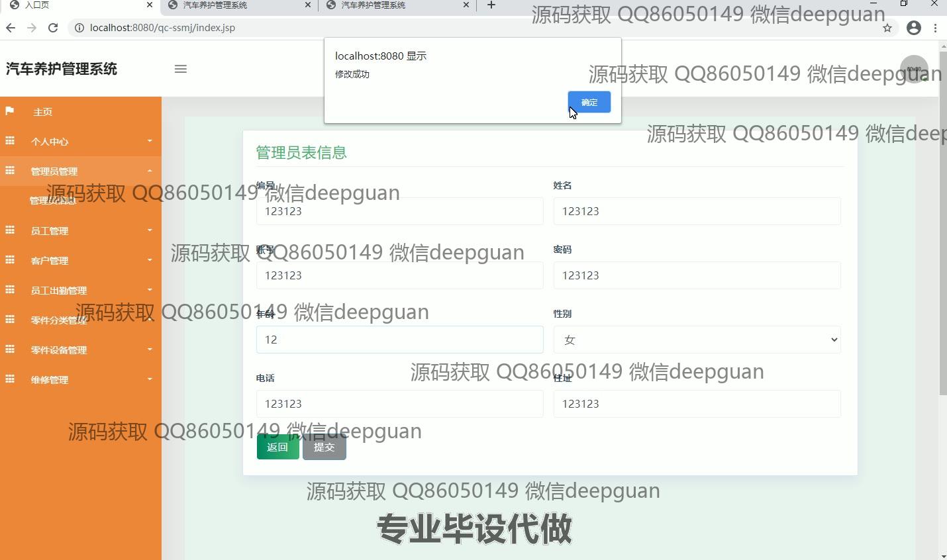Expand the 维修管理 sidebar menu
The image size is (947, 560).
coord(81,379)
